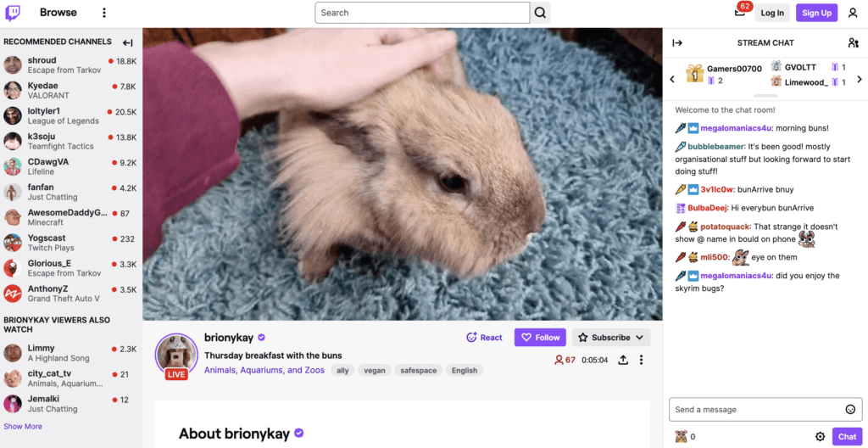The image size is (868, 448).
Task: Click GVOLTT in gift leaderboard
Action: tap(800, 67)
